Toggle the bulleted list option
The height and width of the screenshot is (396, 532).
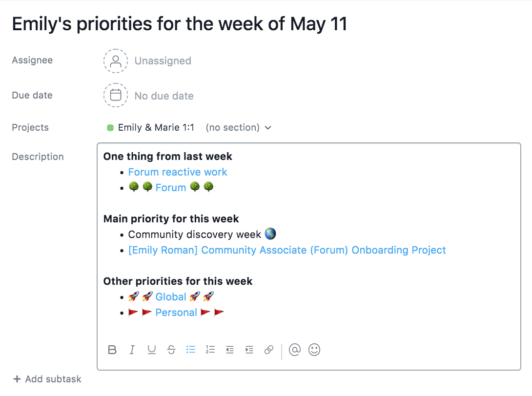(x=191, y=350)
